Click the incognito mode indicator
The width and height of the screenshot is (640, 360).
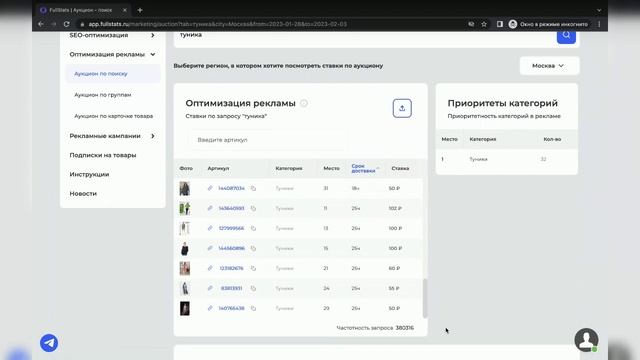(x=549, y=24)
